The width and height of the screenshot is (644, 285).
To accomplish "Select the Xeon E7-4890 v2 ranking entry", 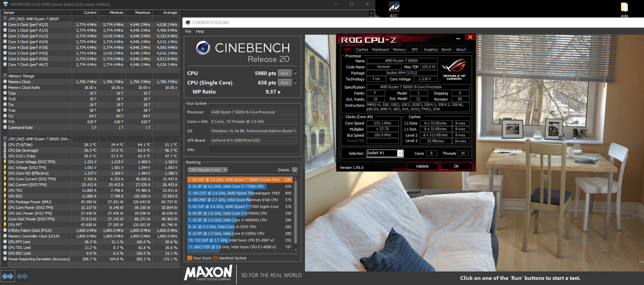I will 240,247.
